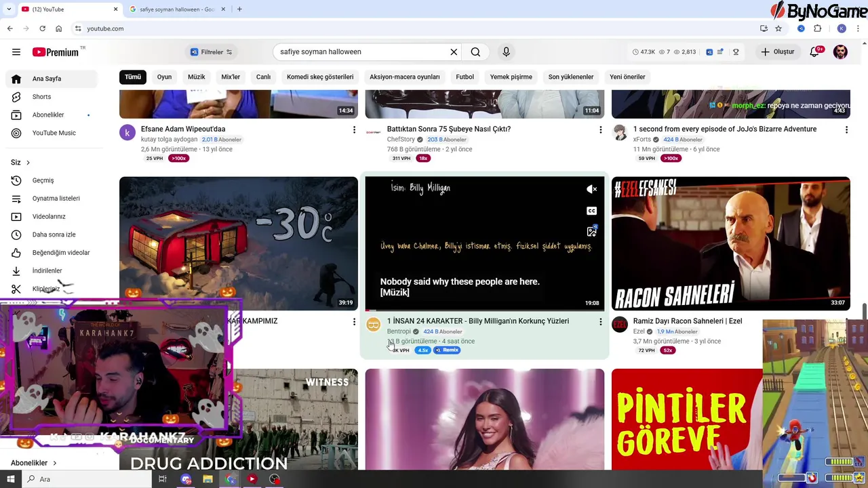The image size is (868, 488).
Task: Select Yemek pişirme chip
Action: point(511,77)
